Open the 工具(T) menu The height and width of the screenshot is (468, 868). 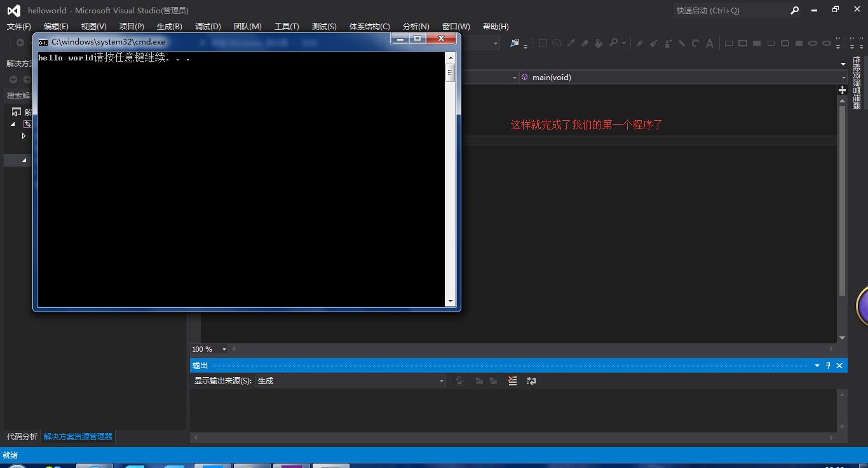coord(287,27)
